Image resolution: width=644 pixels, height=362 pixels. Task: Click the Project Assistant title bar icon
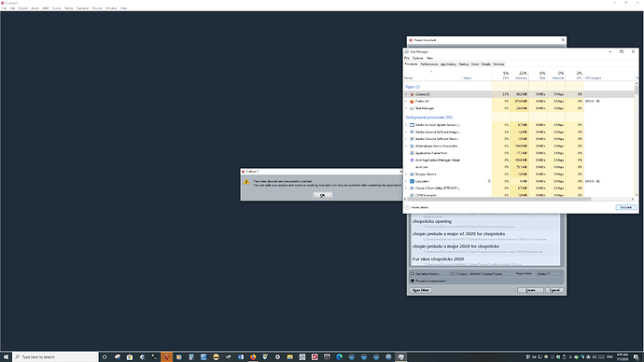click(411, 40)
